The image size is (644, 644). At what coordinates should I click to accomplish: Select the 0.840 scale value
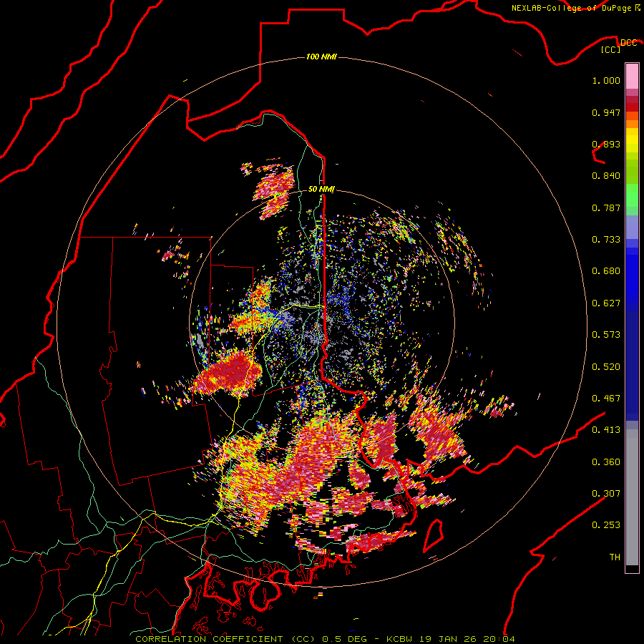click(606, 176)
